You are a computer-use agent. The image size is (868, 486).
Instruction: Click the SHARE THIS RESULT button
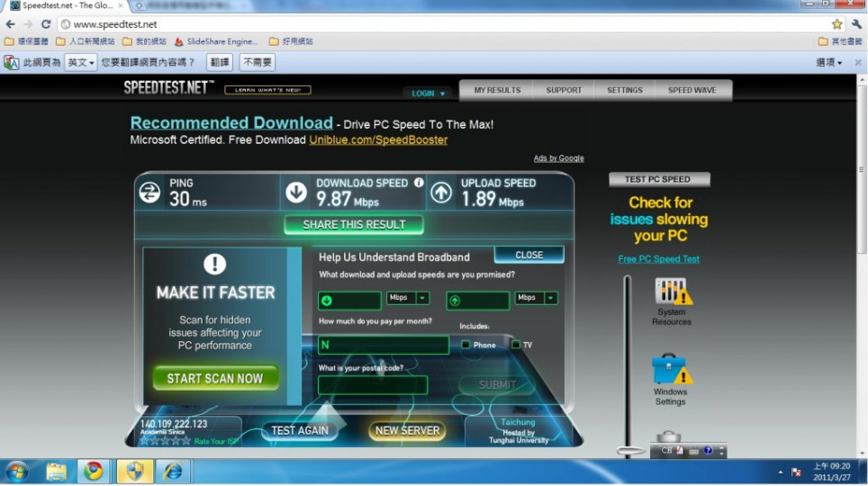click(354, 224)
